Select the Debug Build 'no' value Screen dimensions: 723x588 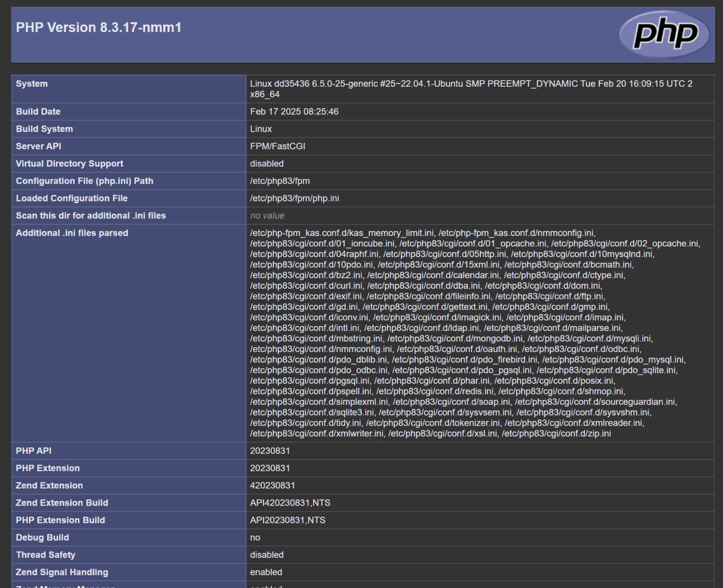tap(255, 537)
